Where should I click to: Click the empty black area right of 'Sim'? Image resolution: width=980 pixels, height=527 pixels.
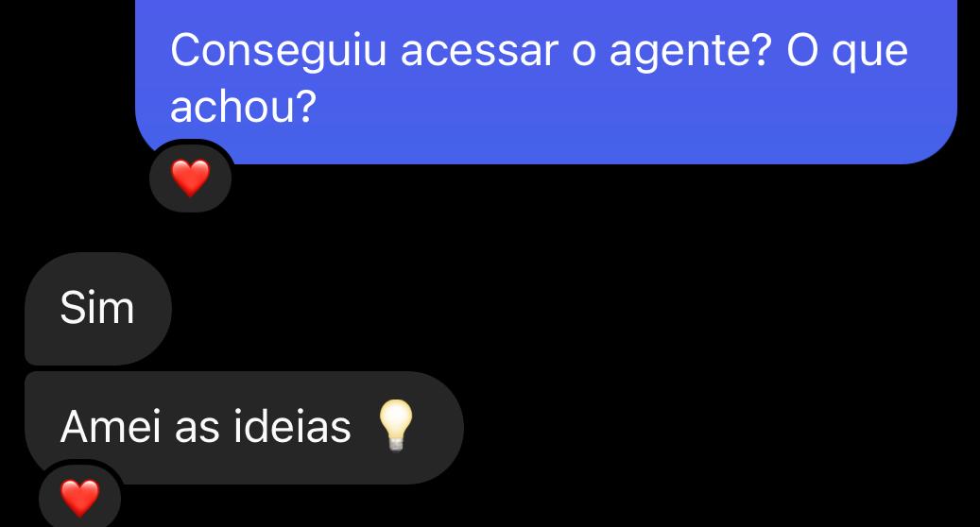[x=562, y=309]
